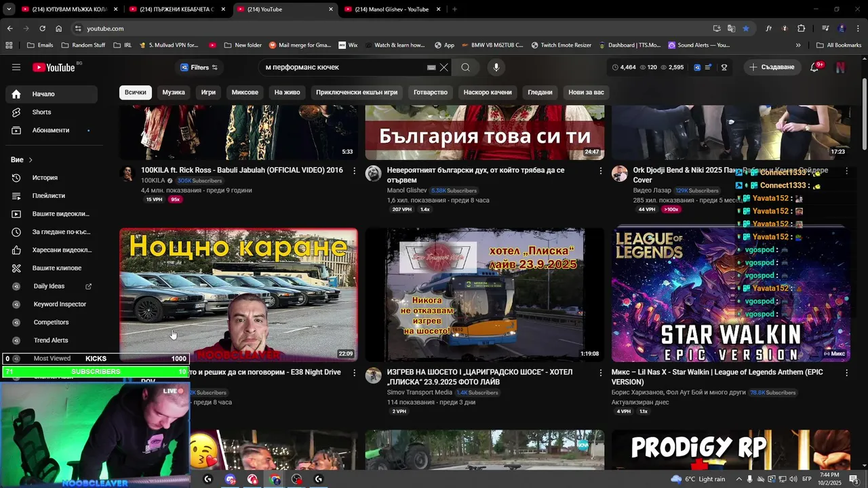This screenshot has height=488, width=868.
Task: Select the Музика filter chip
Action: 174,92
